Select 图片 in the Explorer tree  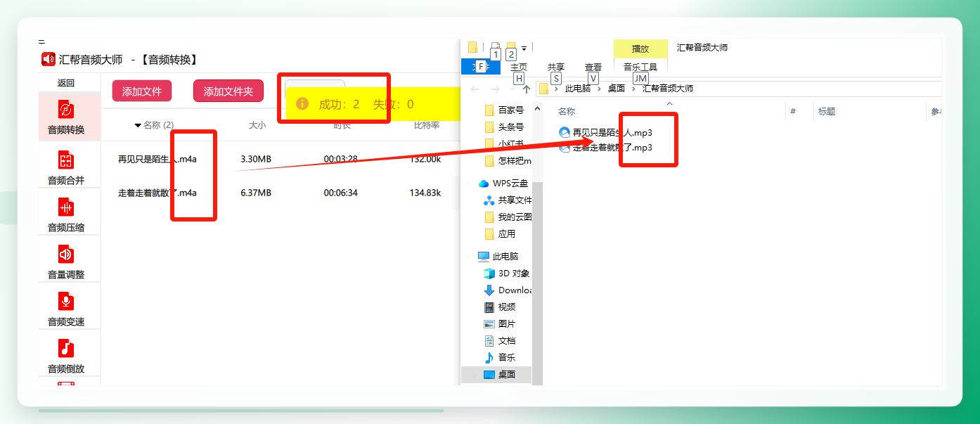point(500,324)
